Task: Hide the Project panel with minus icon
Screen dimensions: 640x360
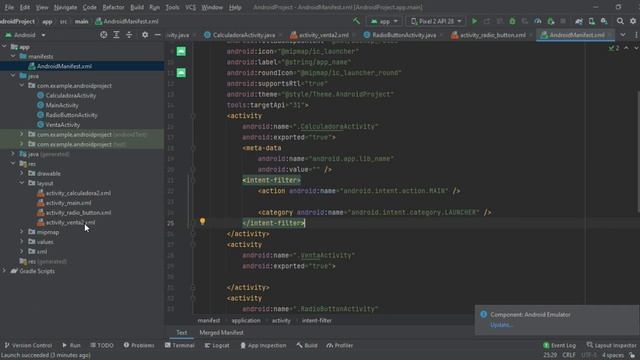Action: coord(158,35)
